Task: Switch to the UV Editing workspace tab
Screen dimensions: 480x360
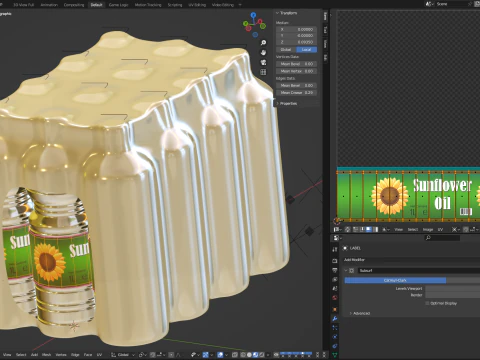Action: (197, 5)
